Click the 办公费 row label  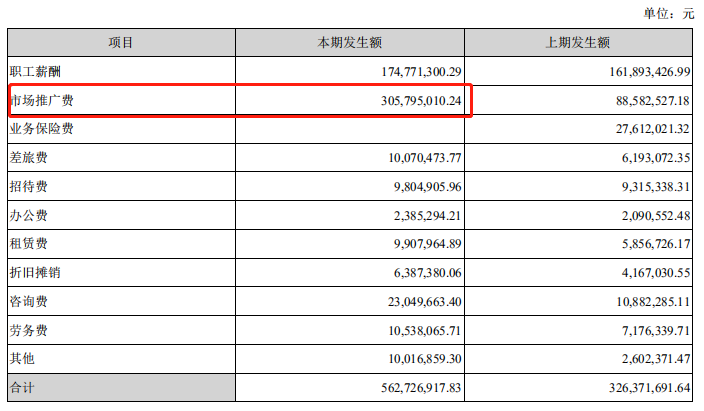click(29, 215)
